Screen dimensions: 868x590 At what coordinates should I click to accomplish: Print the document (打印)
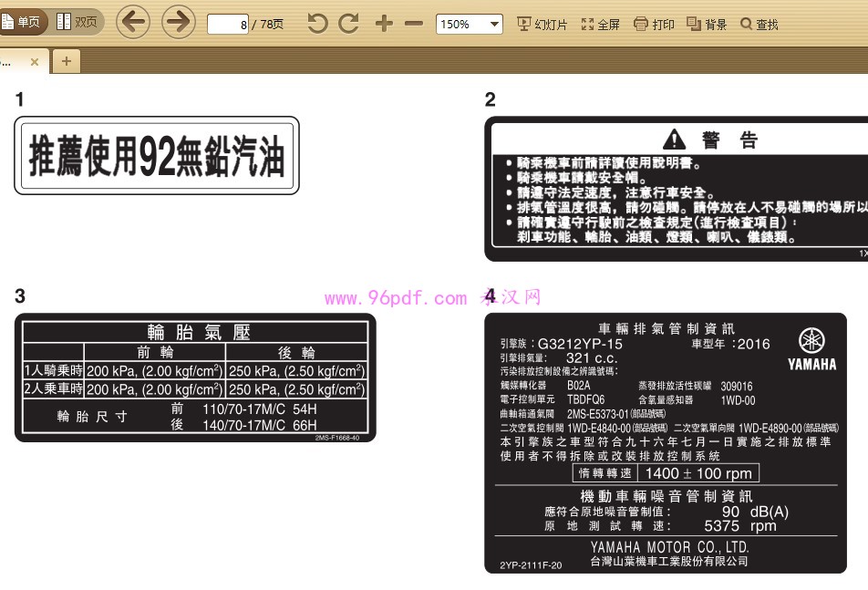(x=654, y=25)
